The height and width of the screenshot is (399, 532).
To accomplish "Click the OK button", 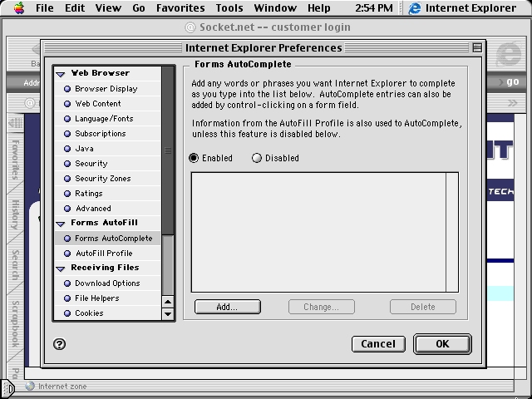I will pyautogui.click(x=442, y=344).
